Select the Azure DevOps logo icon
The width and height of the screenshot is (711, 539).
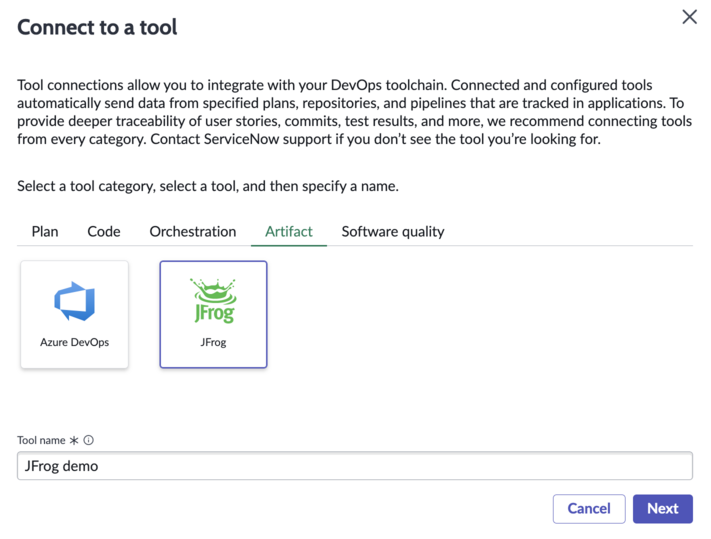point(74,301)
